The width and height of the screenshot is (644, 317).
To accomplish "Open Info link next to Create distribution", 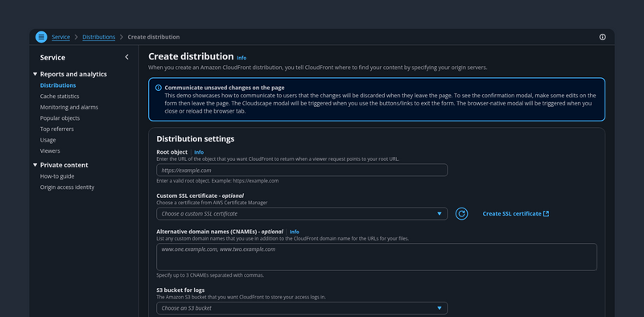I will pos(242,58).
